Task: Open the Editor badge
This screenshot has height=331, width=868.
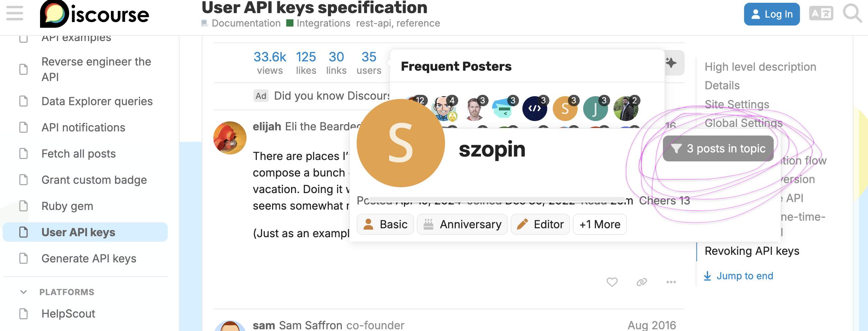Action: click(x=540, y=224)
